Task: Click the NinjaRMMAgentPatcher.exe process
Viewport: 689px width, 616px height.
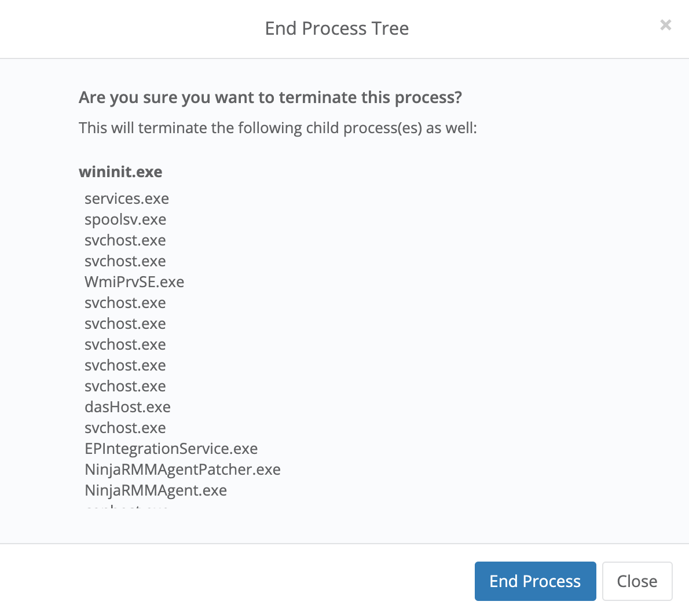Action: coord(182,470)
